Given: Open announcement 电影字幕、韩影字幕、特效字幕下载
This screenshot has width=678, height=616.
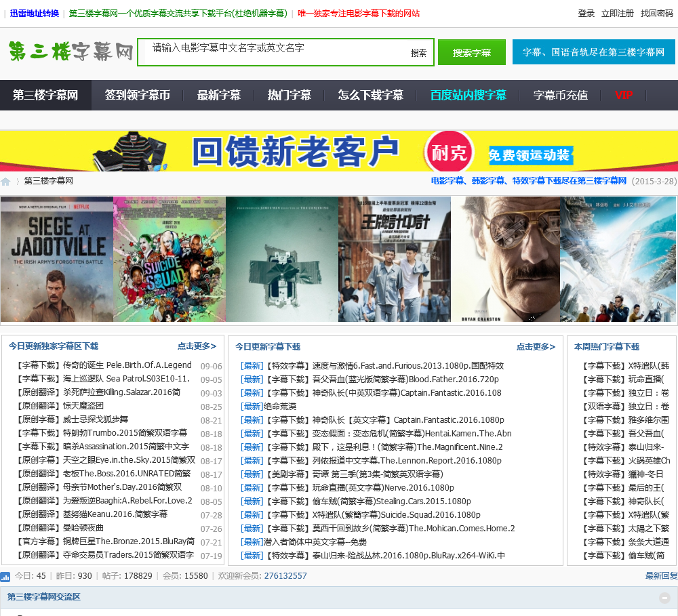Looking at the screenshot, I should click(528, 181).
